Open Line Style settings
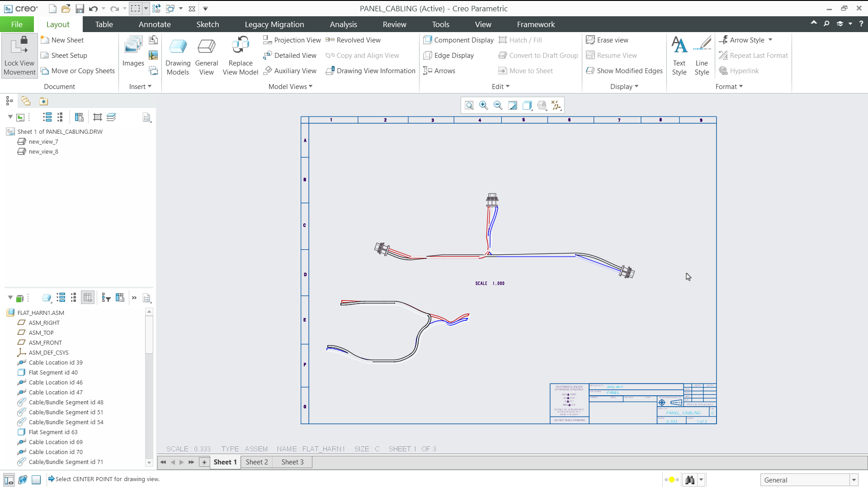 702,56
